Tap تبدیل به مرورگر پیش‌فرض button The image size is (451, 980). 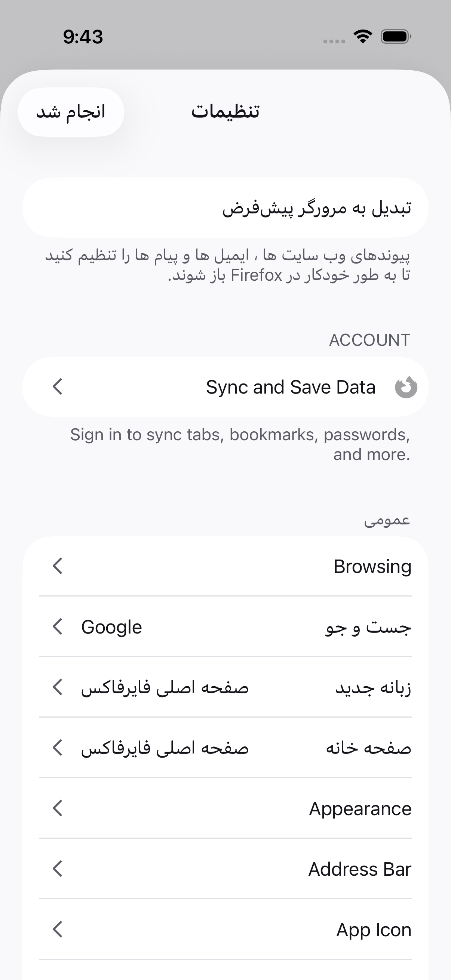point(225,208)
